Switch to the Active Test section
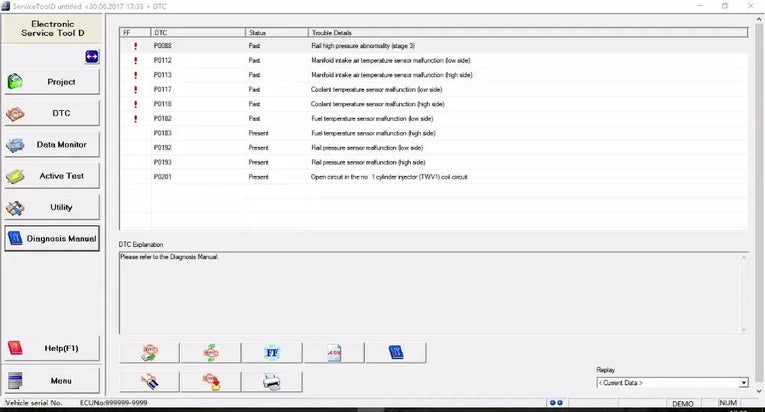Image resolution: width=765 pixels, height=412 pixels. pos(52,176)
